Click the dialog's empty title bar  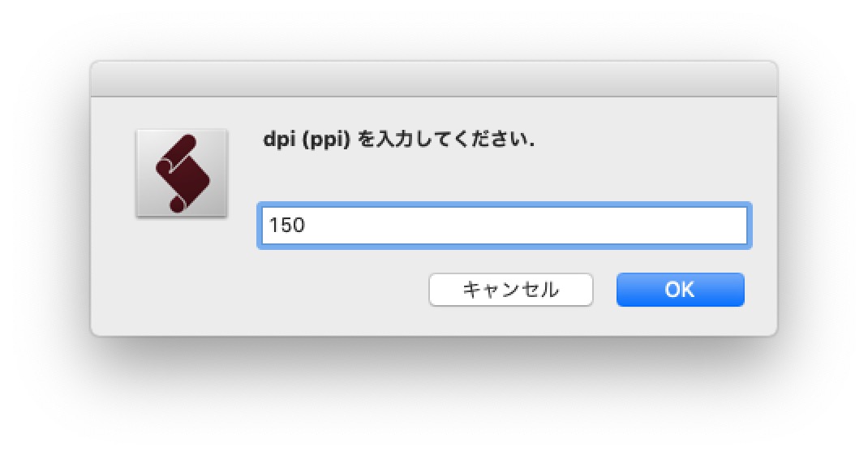coord(434,80)
